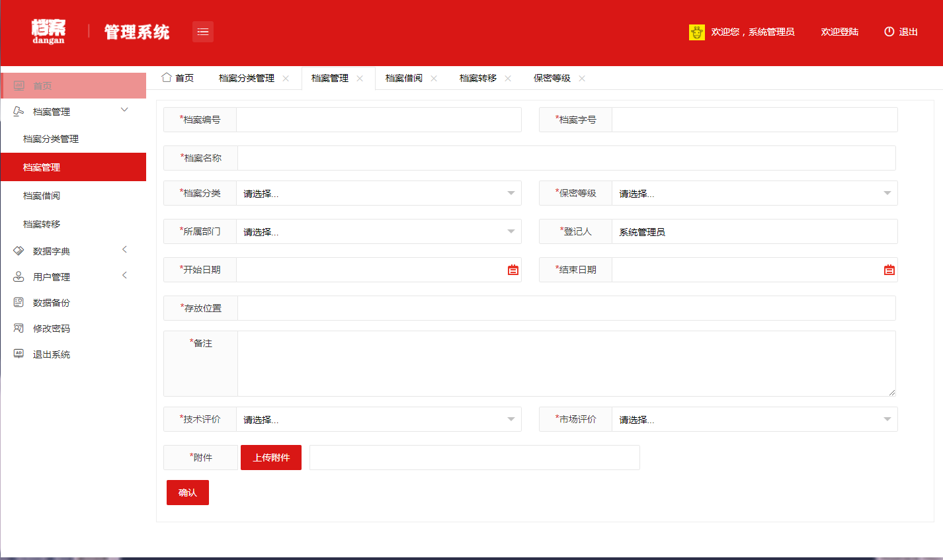Close the 档案分类管理 tab
Screen dimensions: 943x560
click(x=286, y=79)
